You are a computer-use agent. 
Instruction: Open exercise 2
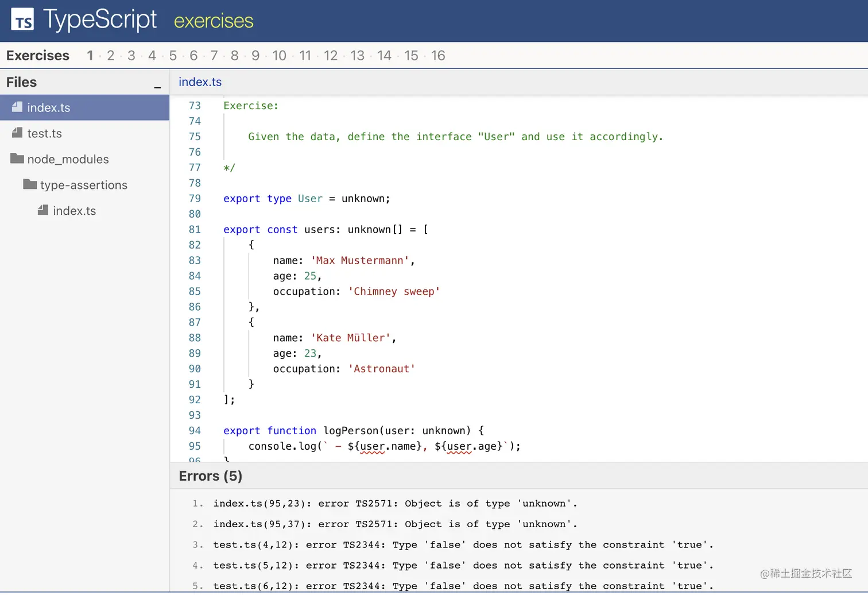point(111,56)
